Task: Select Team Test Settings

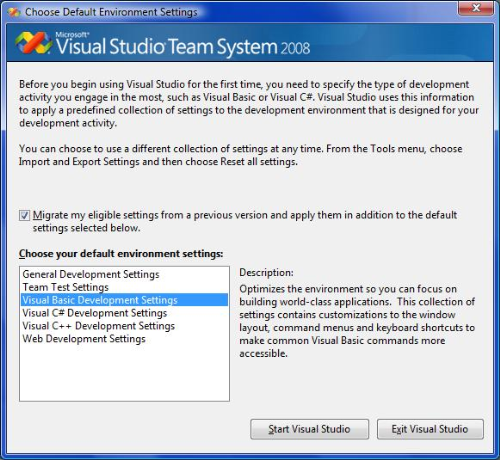Action: [x=124, y=287]
